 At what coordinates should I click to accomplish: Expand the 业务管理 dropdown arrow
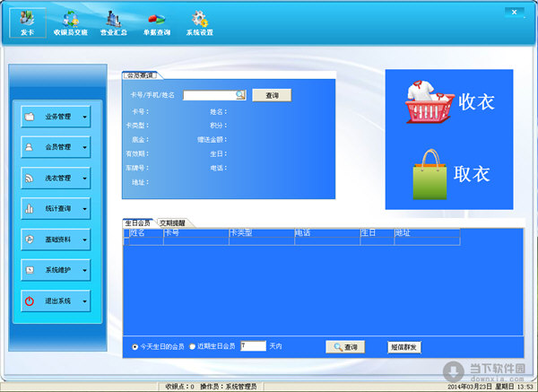click(x=85, y=117)
